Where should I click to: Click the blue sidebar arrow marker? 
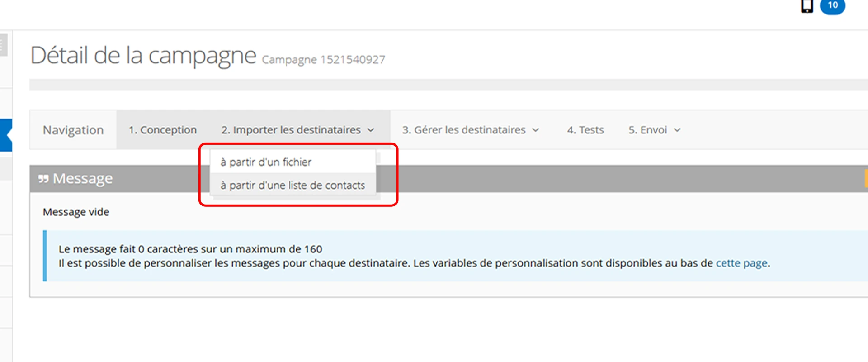pos(6,135)
